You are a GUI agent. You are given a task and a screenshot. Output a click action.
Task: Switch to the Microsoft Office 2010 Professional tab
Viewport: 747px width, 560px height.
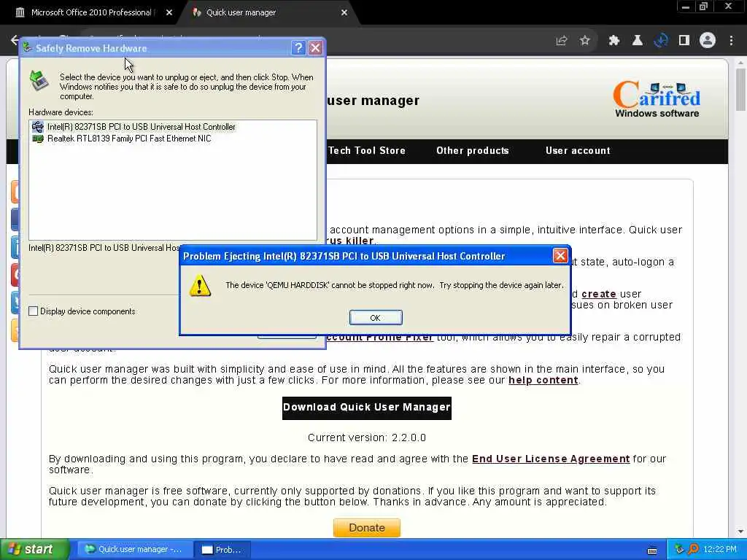click(90, 12)
